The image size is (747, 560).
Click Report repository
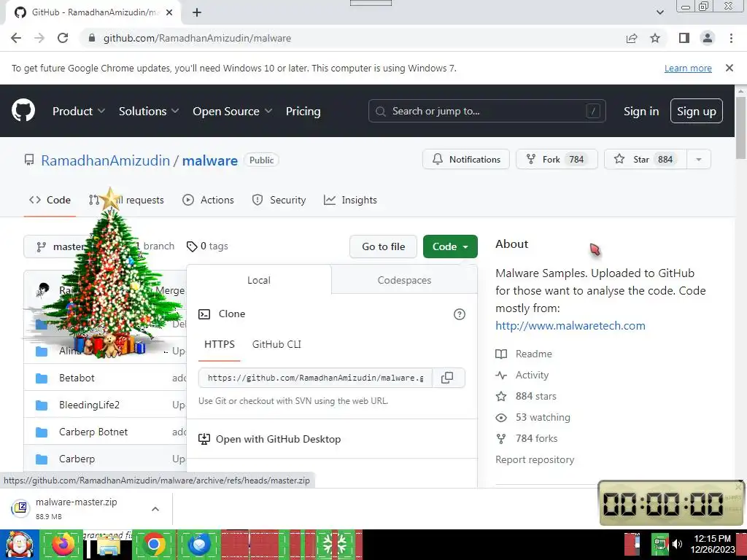pos(535,459)
